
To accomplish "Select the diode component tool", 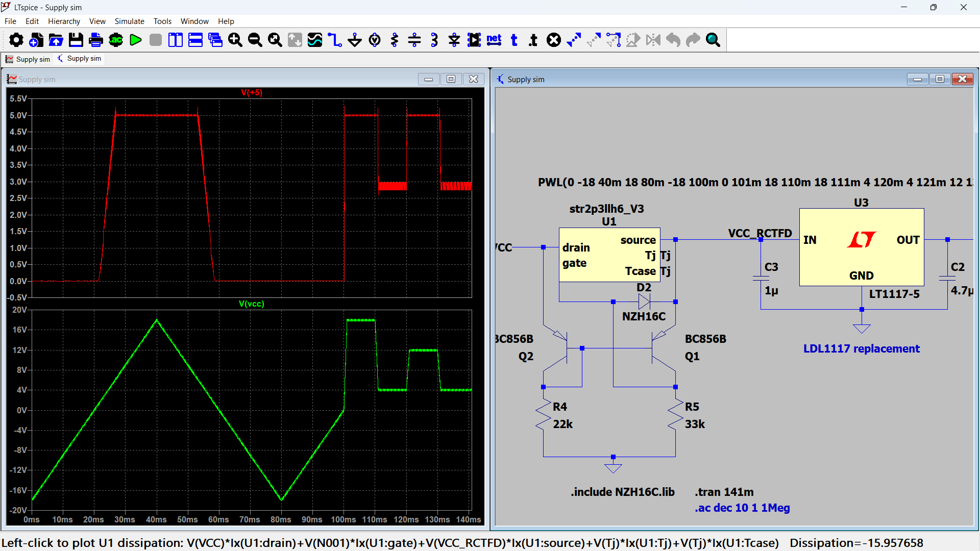I will (454, 40).
